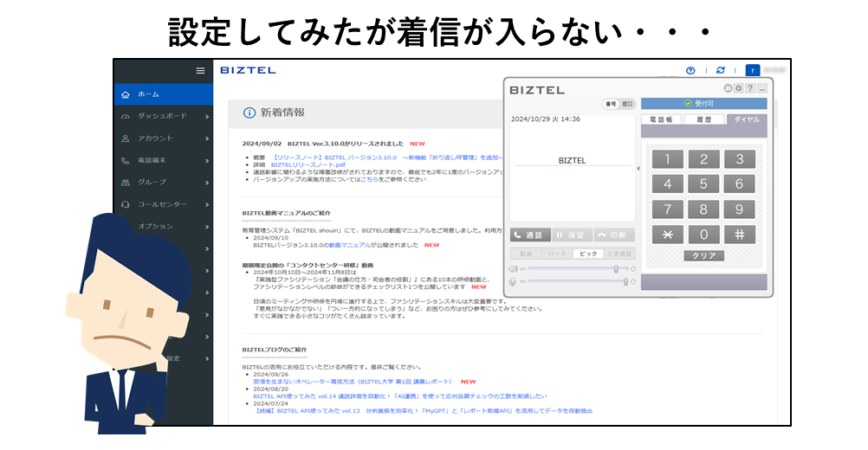This screenshot has width=868, height=450.
Task: Switch to the ダイヤル tab
Action: point(746,120)
